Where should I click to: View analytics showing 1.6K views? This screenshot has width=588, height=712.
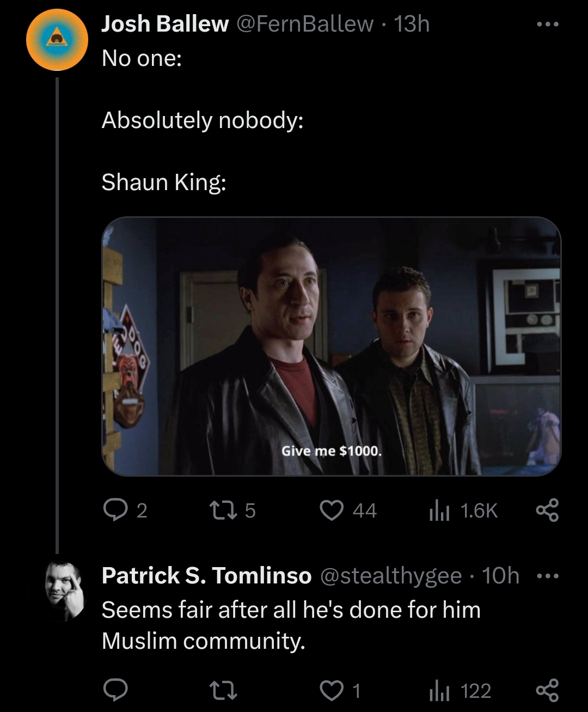pyautogui.click(x=464, y=510)
